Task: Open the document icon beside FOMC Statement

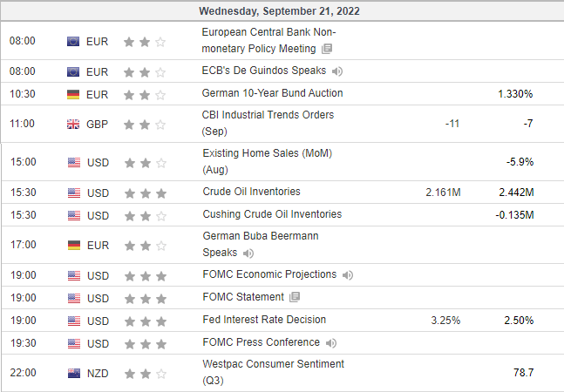Action: [x=295, y=297]
